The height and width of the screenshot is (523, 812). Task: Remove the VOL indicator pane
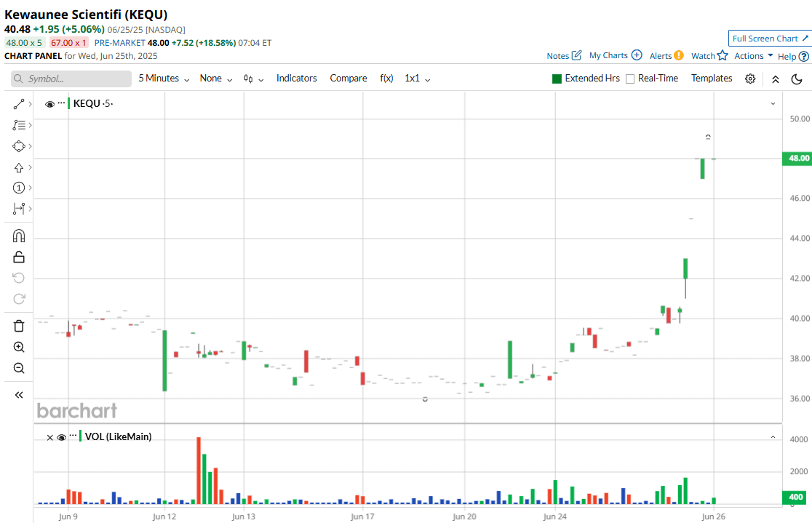49,438
